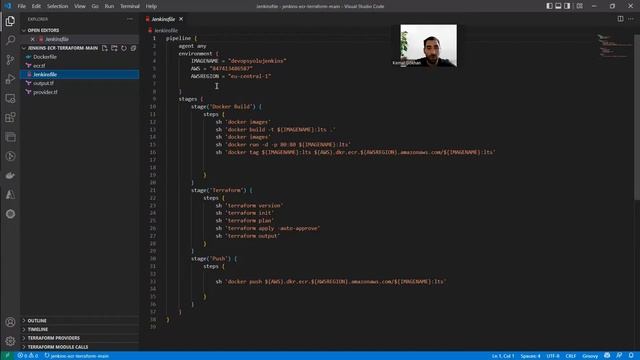
Task: Open the Remote Explorer view
Action: click(10, 98)
